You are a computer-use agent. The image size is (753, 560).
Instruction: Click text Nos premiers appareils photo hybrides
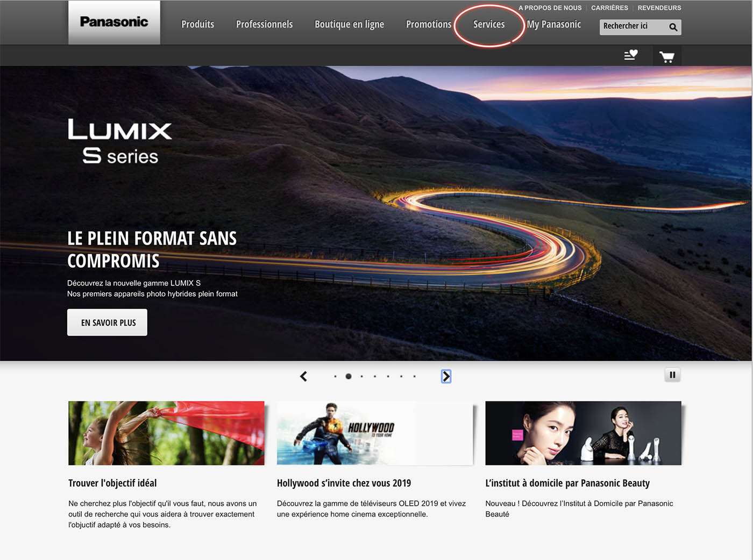152,294
